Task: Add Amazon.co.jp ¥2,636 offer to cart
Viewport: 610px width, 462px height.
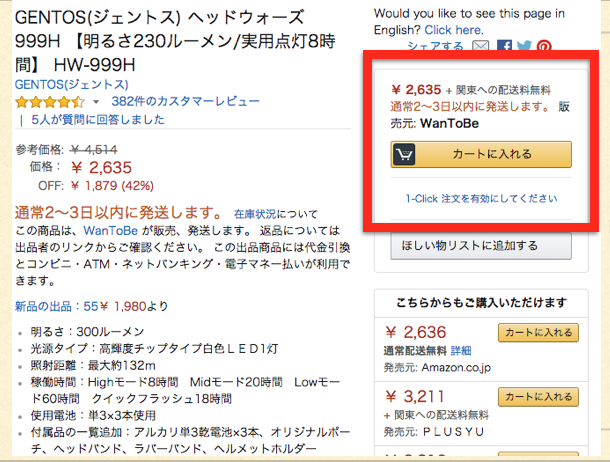Action: click(538, 332)
